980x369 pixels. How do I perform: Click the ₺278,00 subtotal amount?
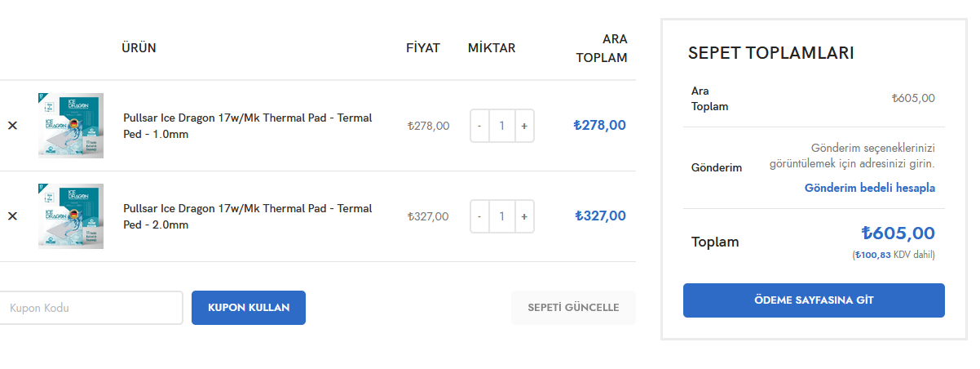[x=599, y=126]
